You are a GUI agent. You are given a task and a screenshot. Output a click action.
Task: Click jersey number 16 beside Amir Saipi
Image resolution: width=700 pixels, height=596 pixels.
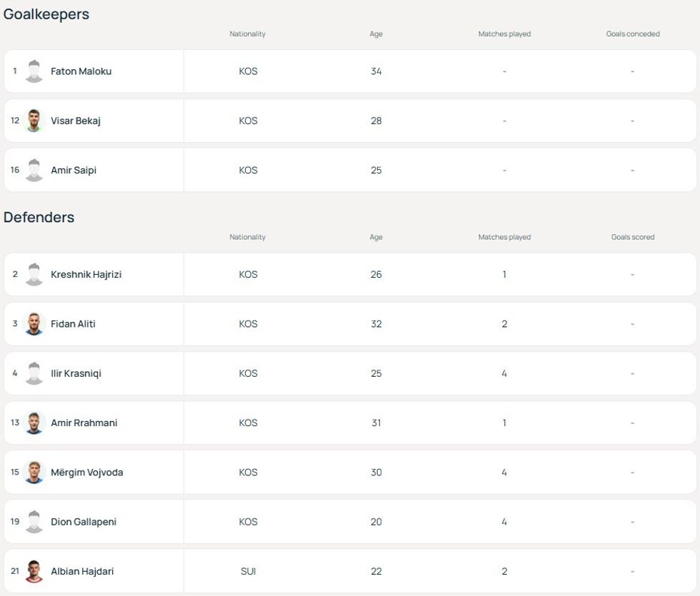15,171
